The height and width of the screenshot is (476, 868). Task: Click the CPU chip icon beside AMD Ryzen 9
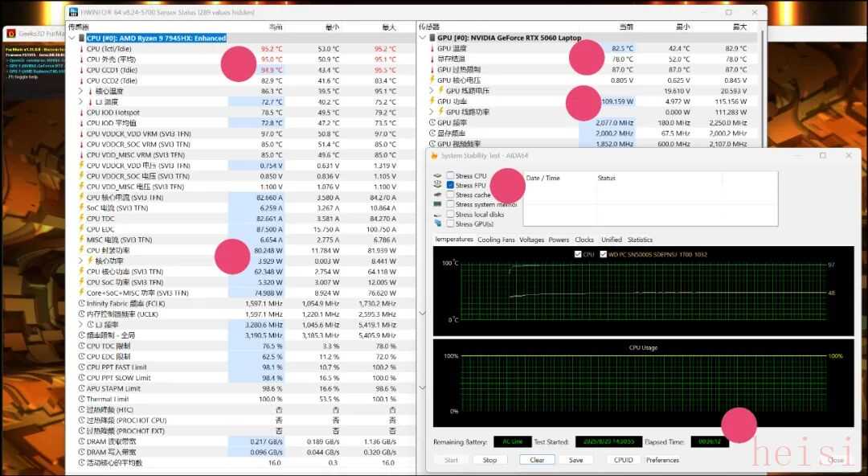[x=81, y=38]
